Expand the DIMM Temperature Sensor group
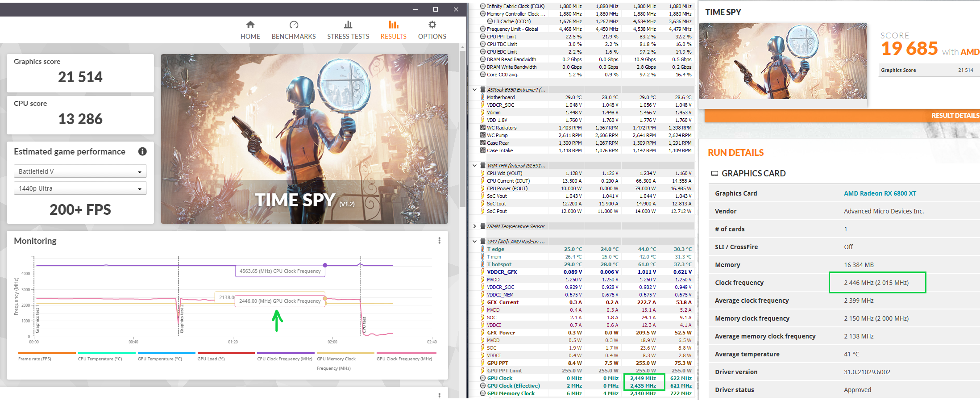This screenshot has width=980, height=401. coord(475,226)
